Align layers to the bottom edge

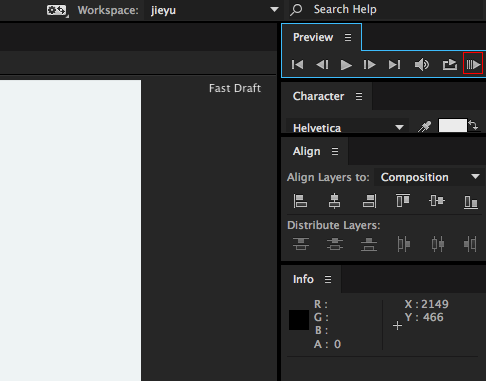(x=471, y=202)
